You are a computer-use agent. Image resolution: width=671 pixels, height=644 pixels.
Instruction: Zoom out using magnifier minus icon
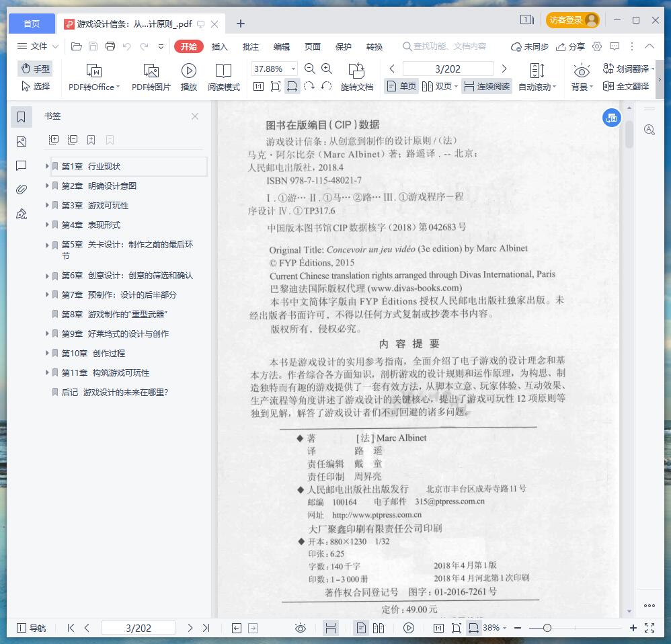tap(309, 69)
